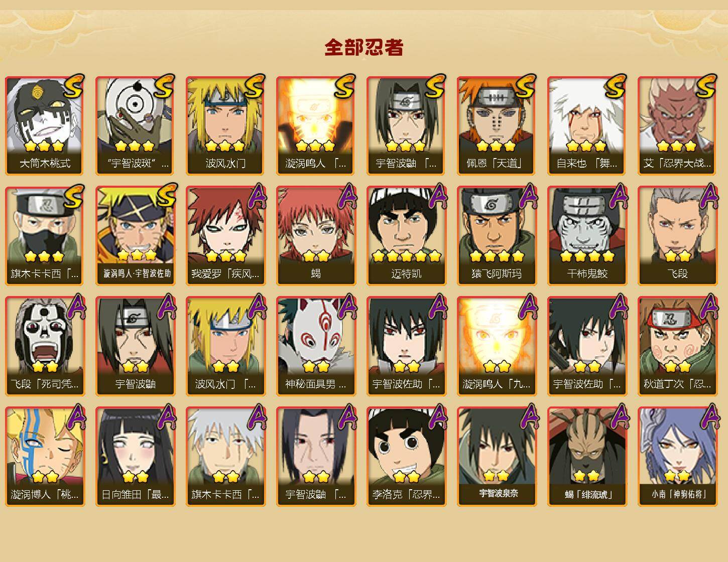Viewport: 728px width, 562px height.
Task: Click the 我爱罗「疾风...」 name label
Action: 225,274
